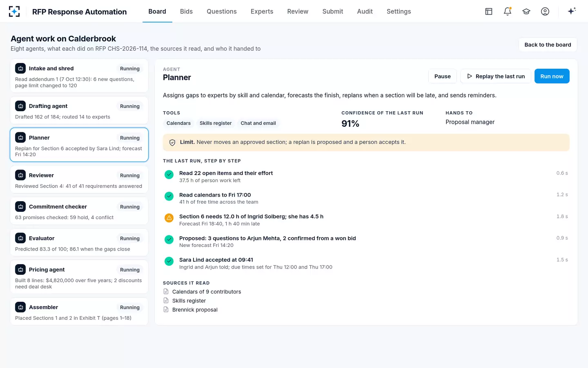Click the 91% confidence value
The width and height of the screenshot is (588, 368).
(x=350, y=123)
